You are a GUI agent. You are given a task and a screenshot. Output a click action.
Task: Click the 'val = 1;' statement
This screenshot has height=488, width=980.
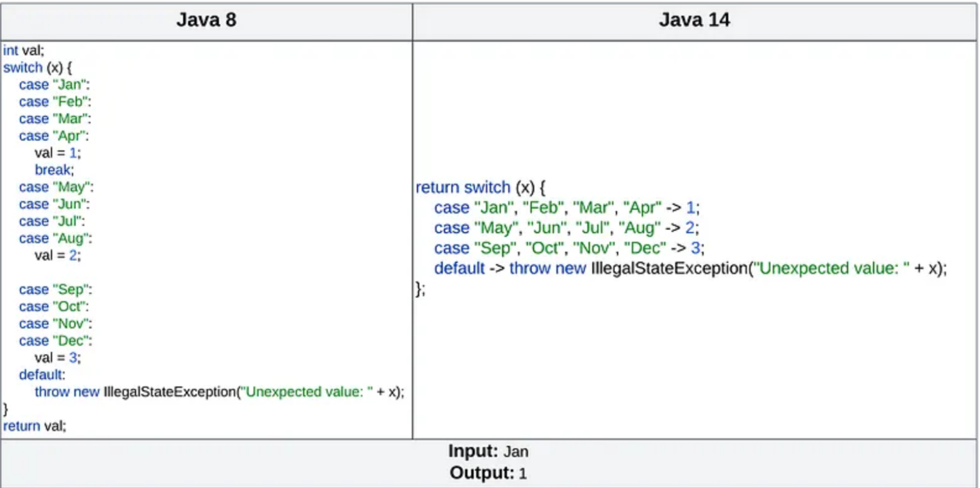click(x=57, y=153)
